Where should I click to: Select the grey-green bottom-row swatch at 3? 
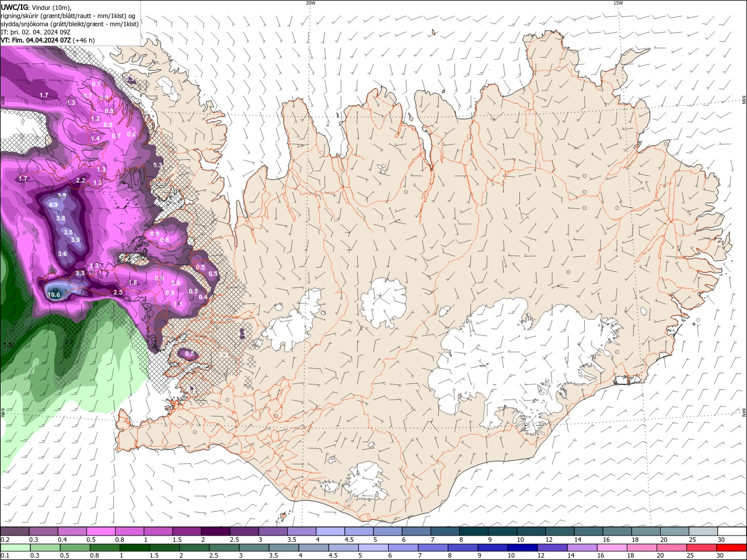(x=254, y=548)
